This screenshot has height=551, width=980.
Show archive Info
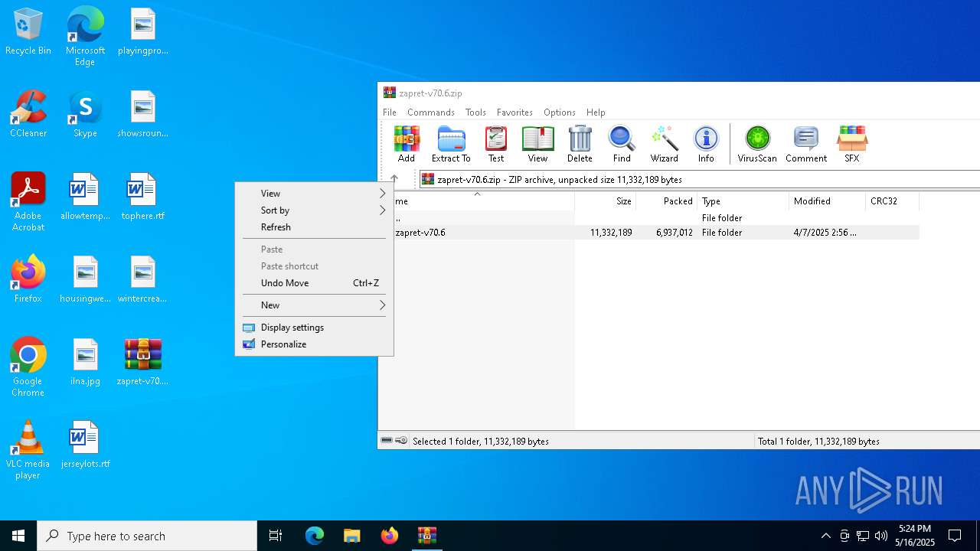[706, 145]
